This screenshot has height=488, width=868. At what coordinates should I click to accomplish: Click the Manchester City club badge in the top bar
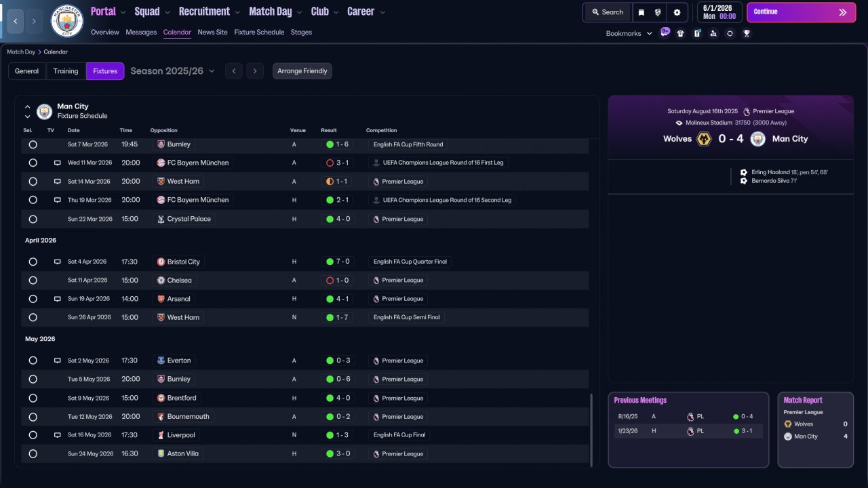click(x=67, y=21)
